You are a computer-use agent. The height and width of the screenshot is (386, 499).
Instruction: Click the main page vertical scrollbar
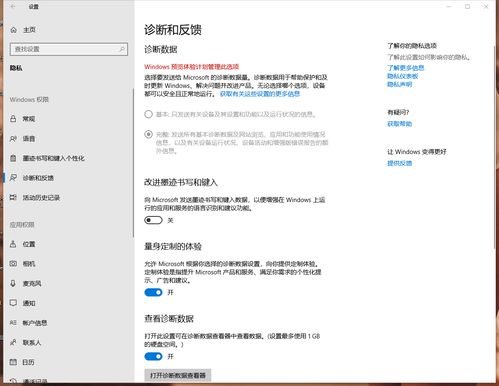[x=495, y=147]
